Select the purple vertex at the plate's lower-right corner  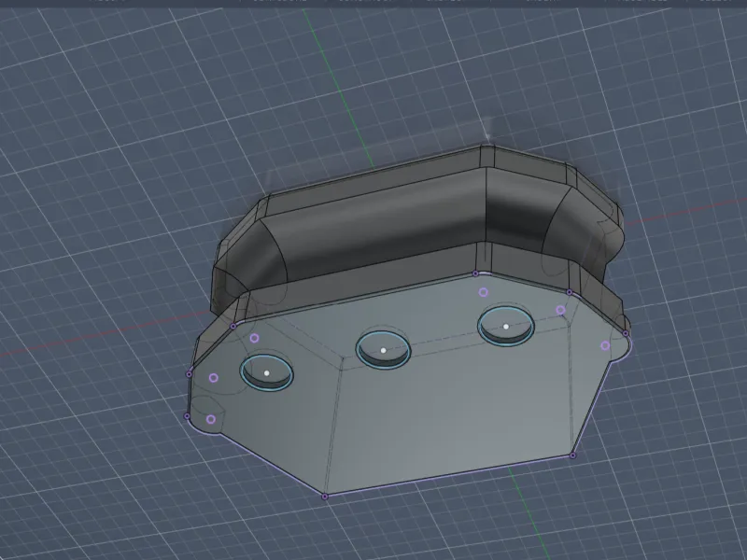click(572, 455)
